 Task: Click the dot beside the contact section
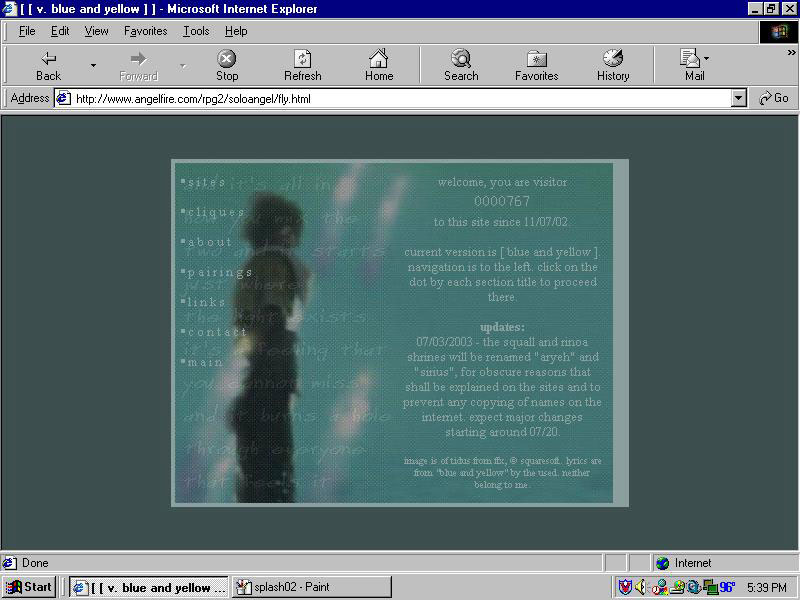click(x=183, y=331)
